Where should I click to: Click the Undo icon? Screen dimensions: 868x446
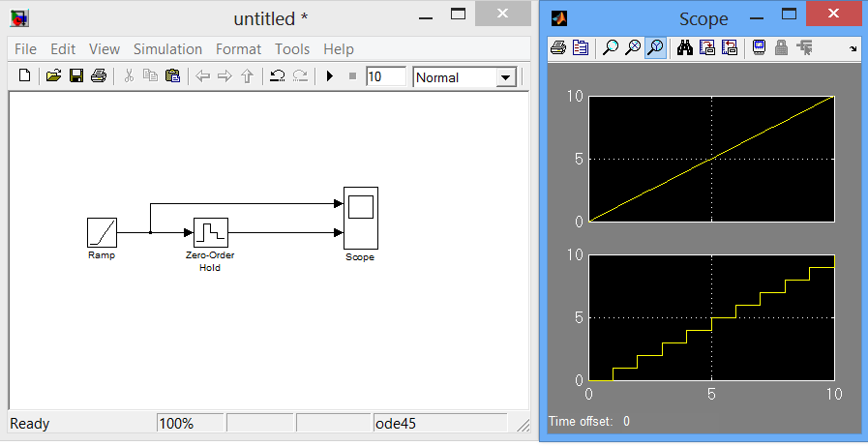tap(278, 75)
